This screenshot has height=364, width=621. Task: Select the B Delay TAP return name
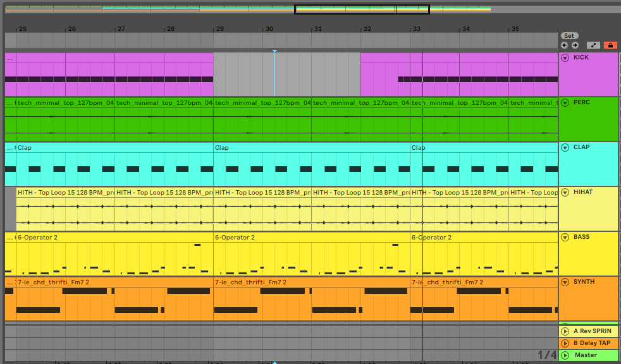click(592, 343)
